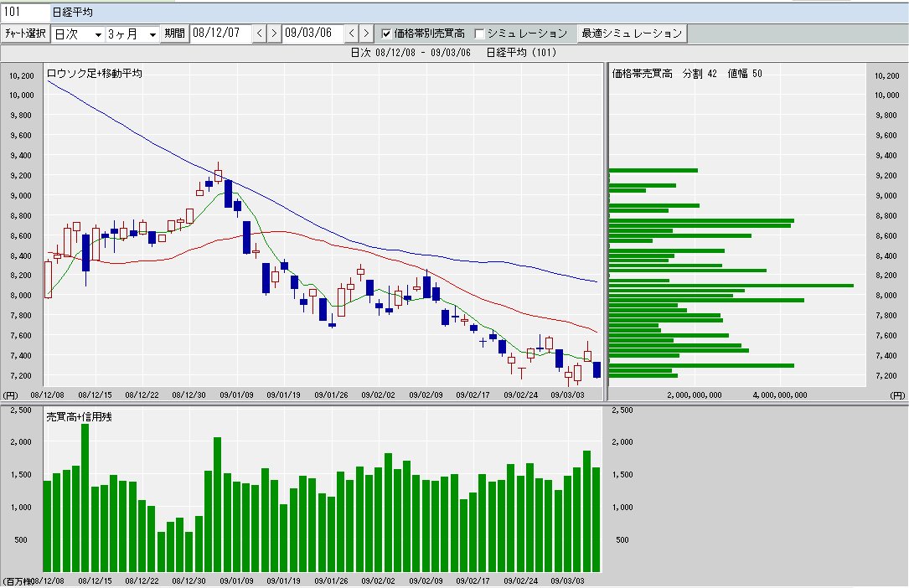The image size is (909, 588).
Task: Click the 期間 button
Action: [x=175, y=34]
